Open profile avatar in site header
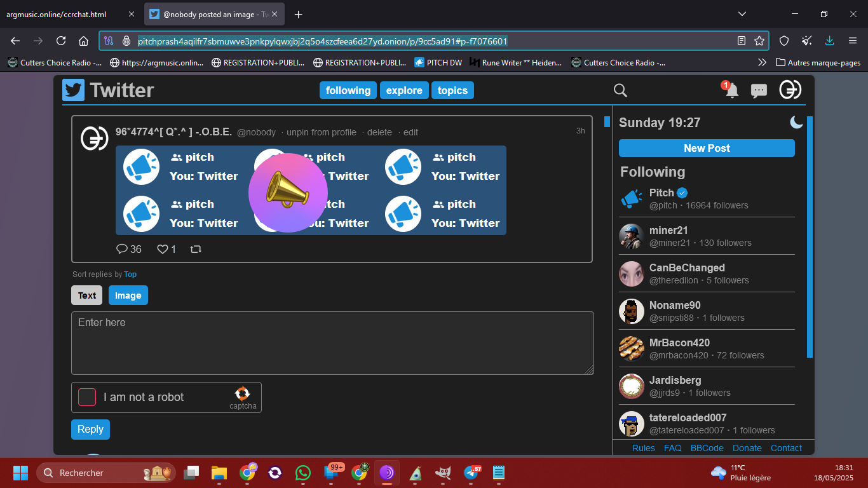 point(790,90)
